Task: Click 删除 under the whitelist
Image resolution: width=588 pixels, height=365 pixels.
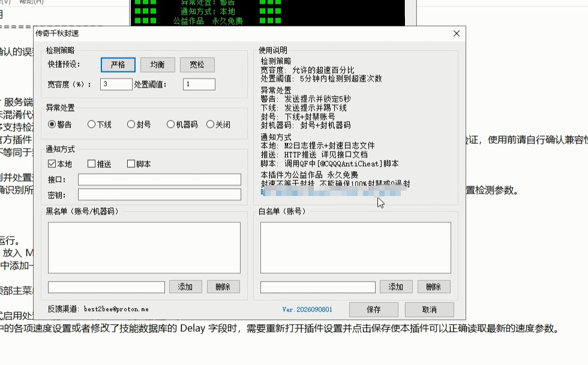Action: tap(434, 287)
